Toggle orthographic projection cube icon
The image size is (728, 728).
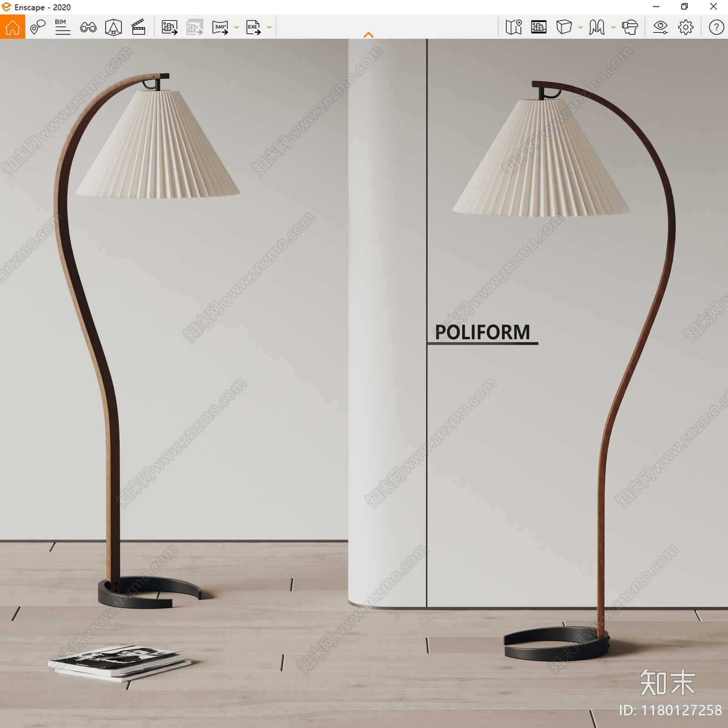coord(564,27)
